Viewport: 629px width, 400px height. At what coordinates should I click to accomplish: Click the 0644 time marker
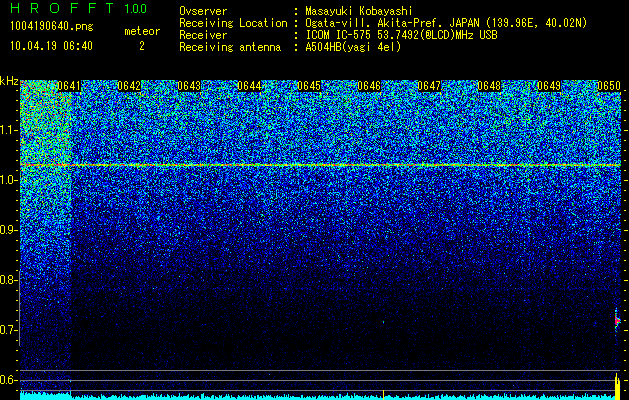pyautogui.click(x=249, y=86)
